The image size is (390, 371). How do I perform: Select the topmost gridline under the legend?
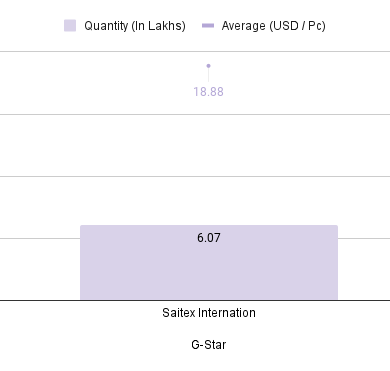(195, 51)
